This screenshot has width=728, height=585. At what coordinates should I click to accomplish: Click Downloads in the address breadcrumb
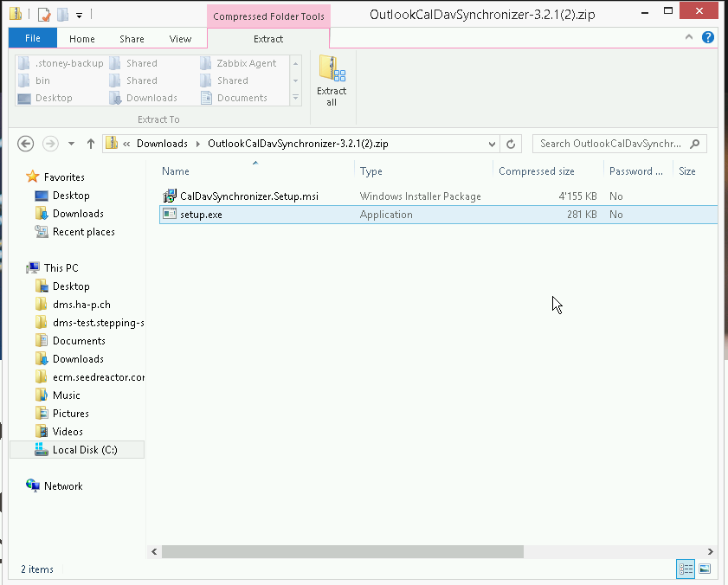pos(162,145)
